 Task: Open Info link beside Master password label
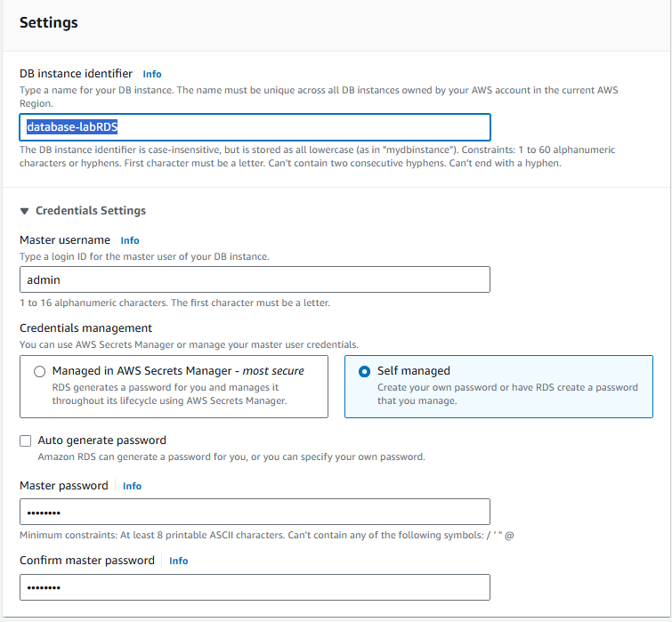132,486
